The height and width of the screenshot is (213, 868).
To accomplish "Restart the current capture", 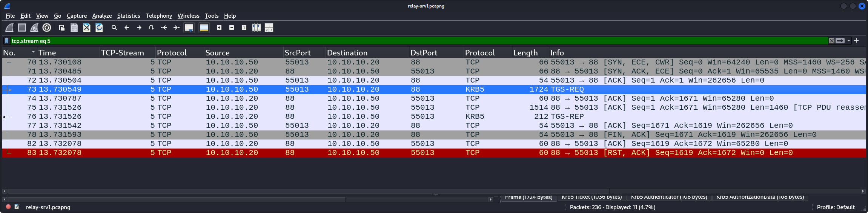I will pos(34,28).
